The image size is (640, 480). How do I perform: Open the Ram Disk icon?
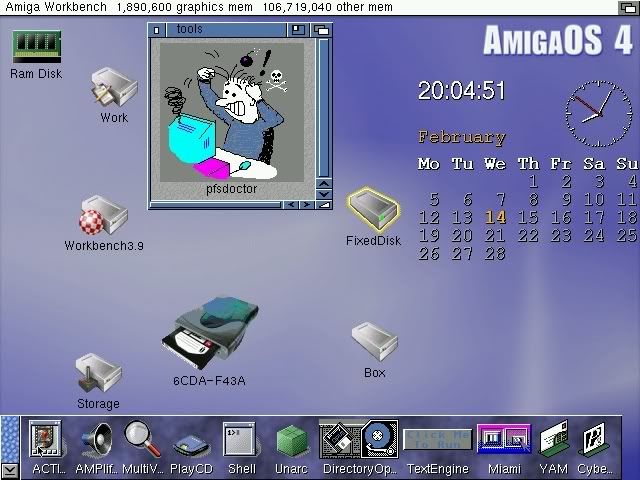[36, 47]
